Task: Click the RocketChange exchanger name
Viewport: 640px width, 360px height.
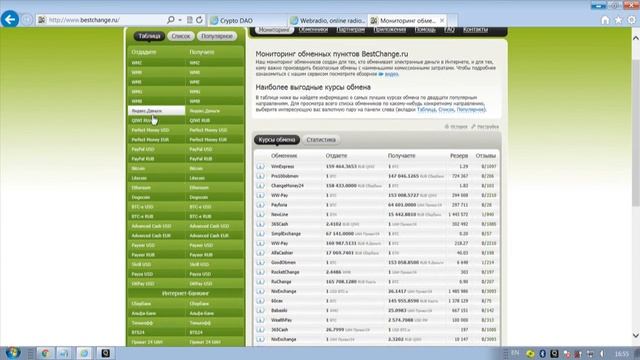Action: coord(285,272)
